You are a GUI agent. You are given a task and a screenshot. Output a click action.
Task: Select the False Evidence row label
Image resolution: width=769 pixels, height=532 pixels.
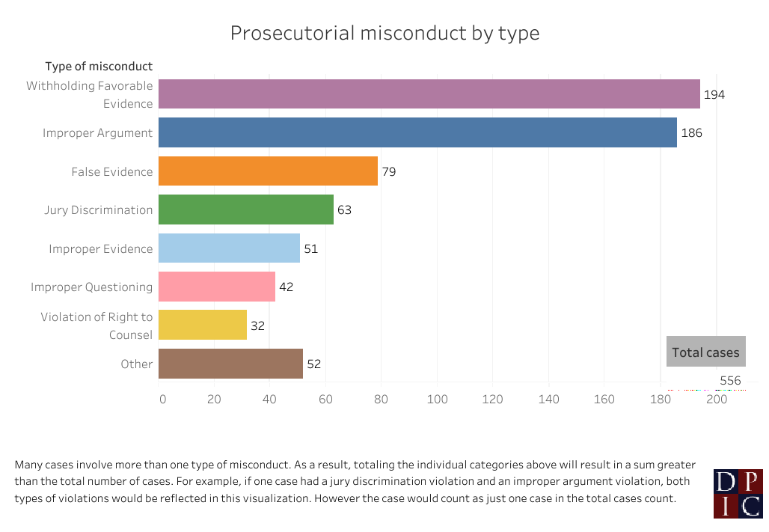(112, 172)
